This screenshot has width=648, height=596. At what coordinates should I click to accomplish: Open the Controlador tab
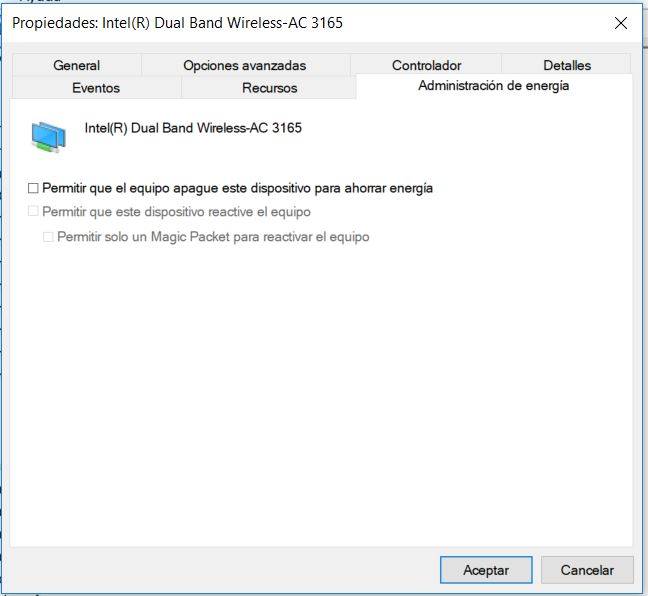click(426, 65)
